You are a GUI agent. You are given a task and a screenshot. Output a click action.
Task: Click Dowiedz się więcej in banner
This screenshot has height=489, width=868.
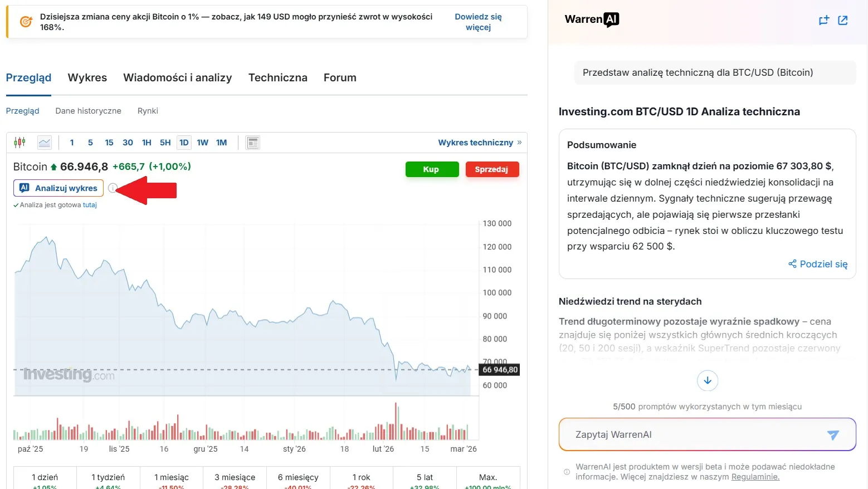(478, 22)
